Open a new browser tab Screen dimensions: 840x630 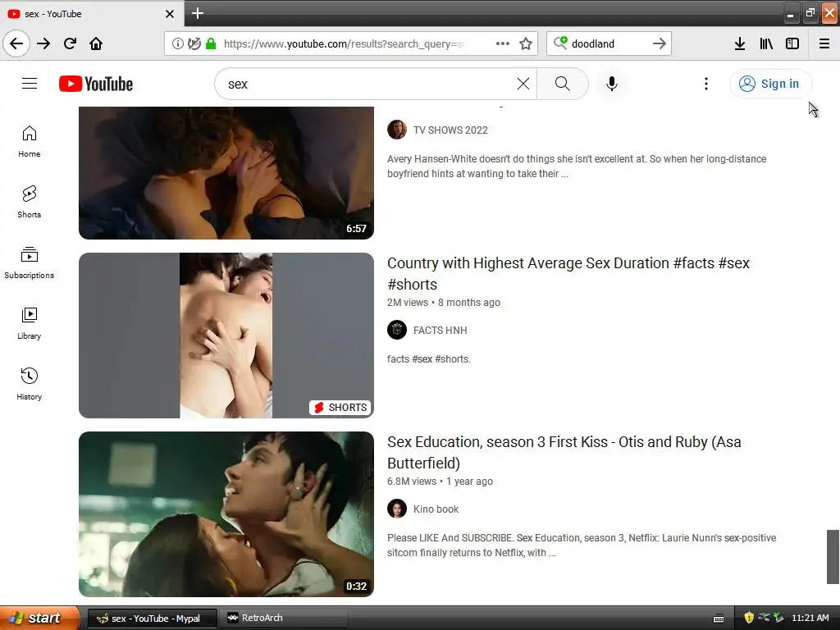point(198,13)
